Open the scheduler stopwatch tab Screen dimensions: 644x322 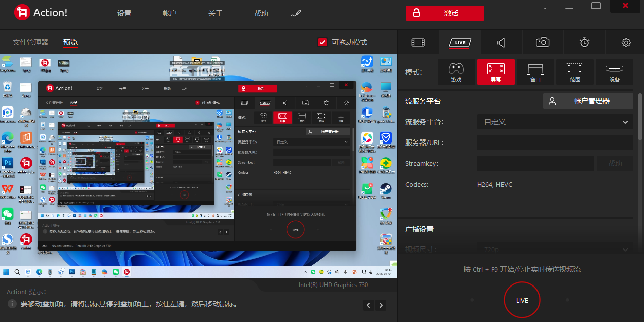point(584,43)
